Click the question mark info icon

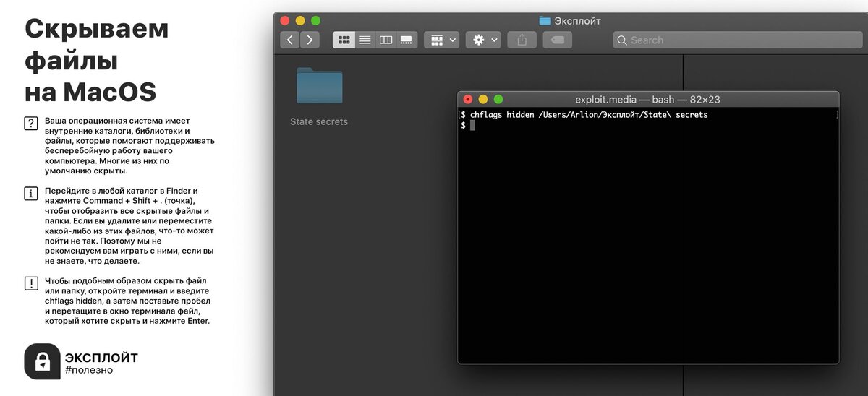point(31,123)
